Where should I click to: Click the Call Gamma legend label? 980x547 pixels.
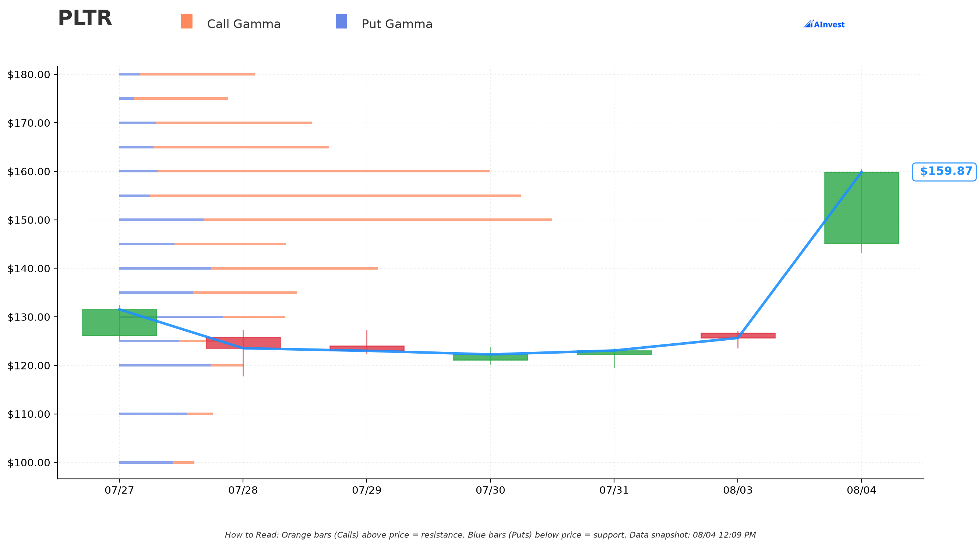[x=244, y=24]
